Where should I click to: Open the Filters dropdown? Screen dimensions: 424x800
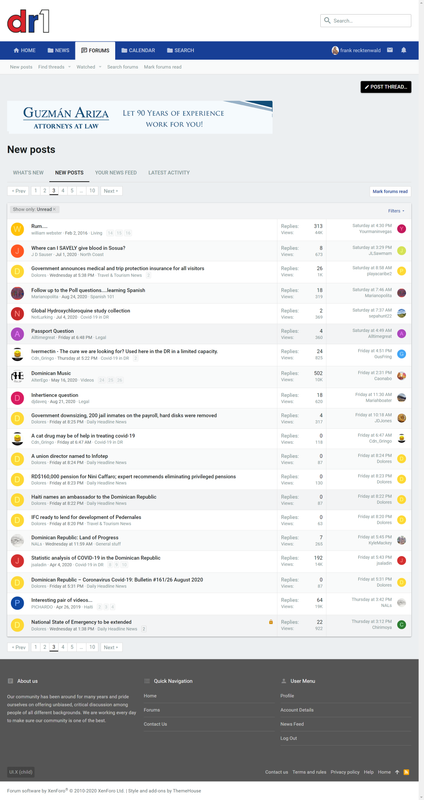click(x=396, y=211)
